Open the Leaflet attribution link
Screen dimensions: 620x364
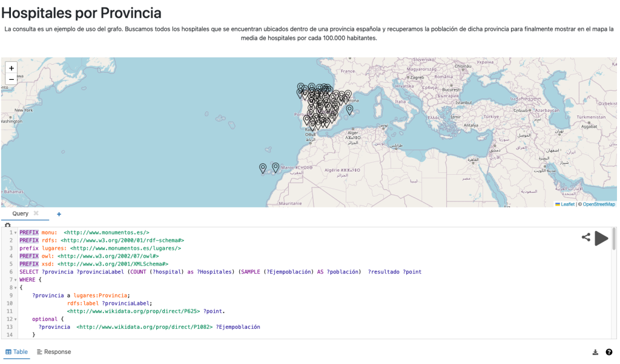click(x=567, y=204)
